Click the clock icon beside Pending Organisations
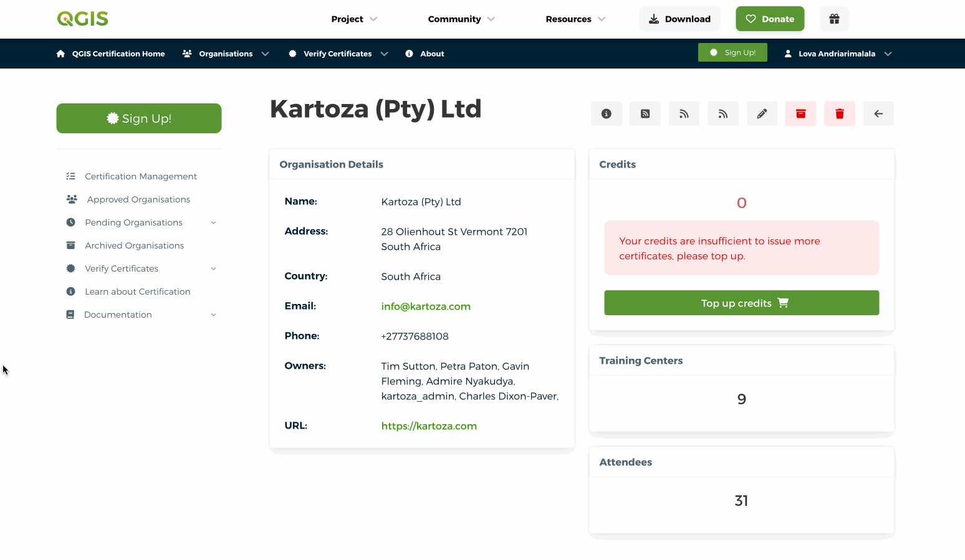Screen dimensions: 965x560 [x=71, y=222]
